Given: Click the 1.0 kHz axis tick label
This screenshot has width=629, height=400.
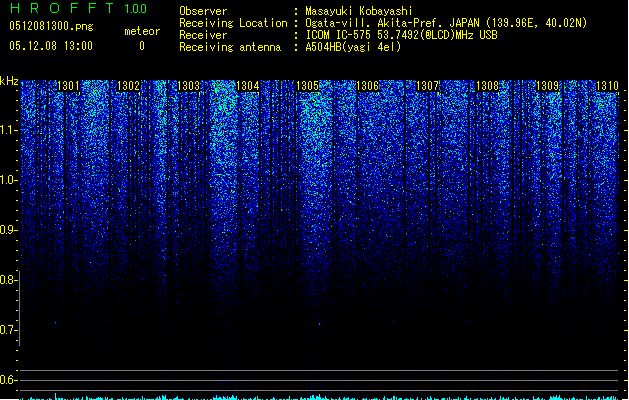Looking at the screenshot, I should pos(8,180).
